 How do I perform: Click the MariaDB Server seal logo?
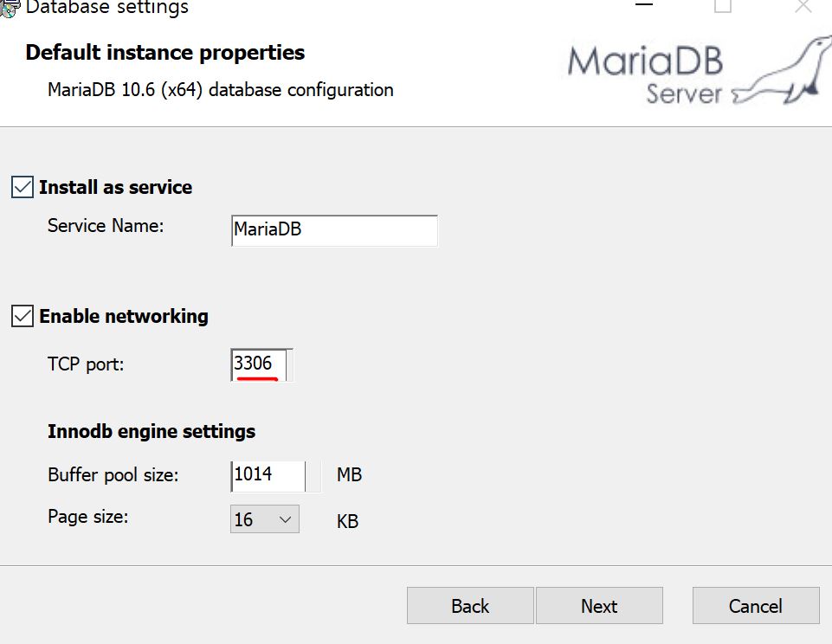(700, 71)
